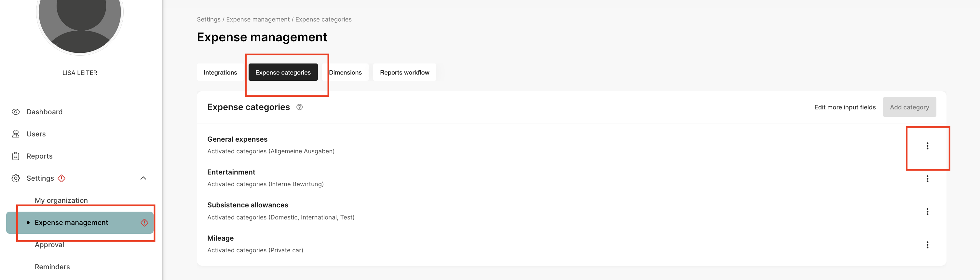Collapse the Settings section chevron

click(143, 178)
